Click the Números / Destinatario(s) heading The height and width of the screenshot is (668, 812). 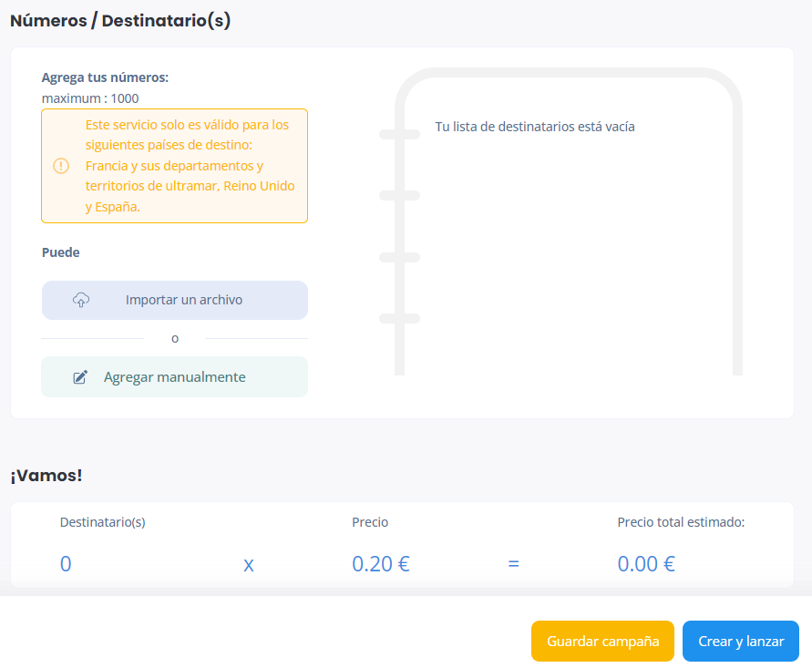pyautogui.click(x=120, y=21)
